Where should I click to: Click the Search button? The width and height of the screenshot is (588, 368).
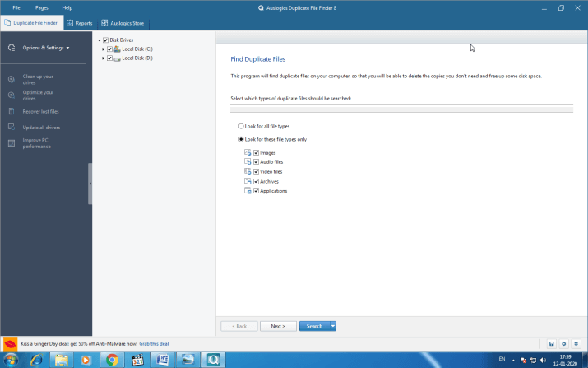click(x=314, y=326)
